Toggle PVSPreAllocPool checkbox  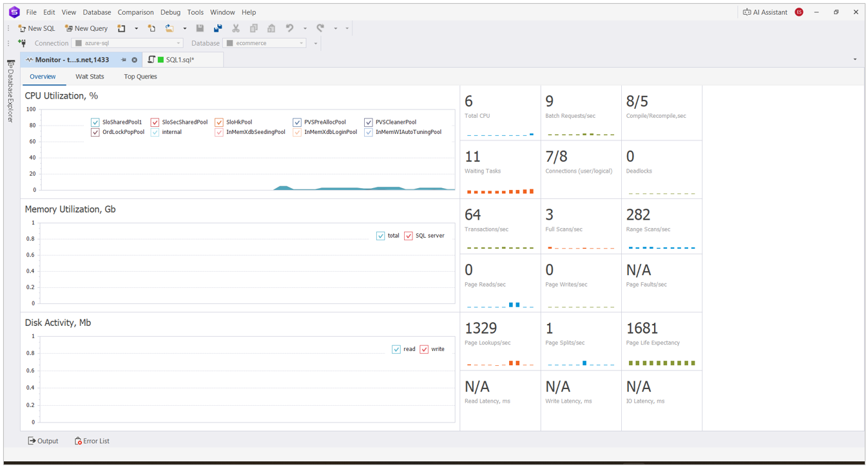coord(297,122)
